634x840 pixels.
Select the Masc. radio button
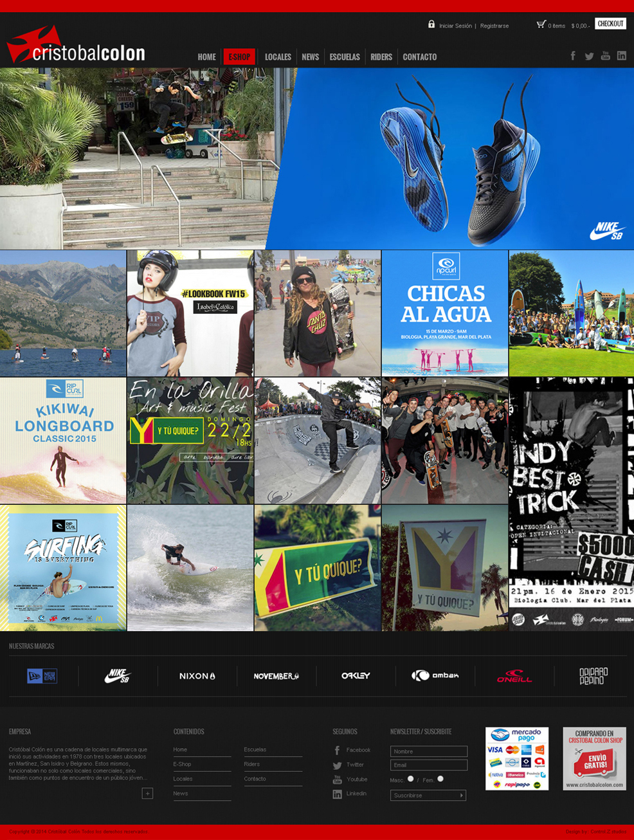pos(411,779)
